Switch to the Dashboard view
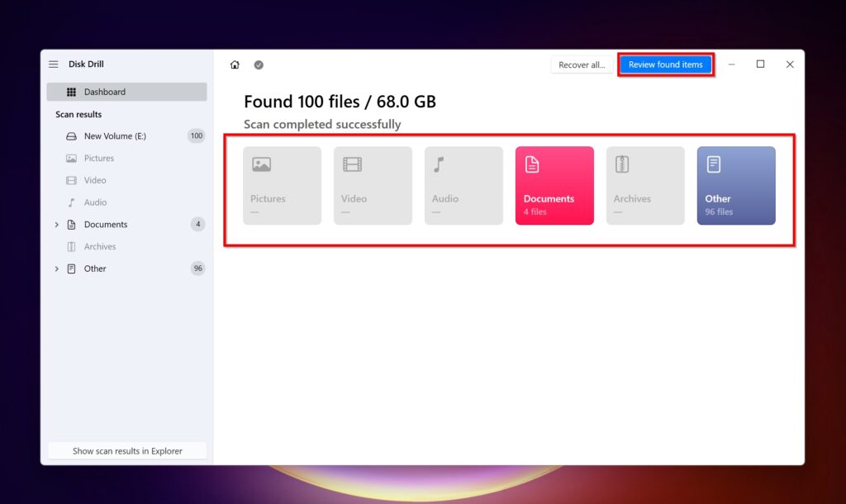Viewport: 846px width, 504px height. tap(105, 91)
